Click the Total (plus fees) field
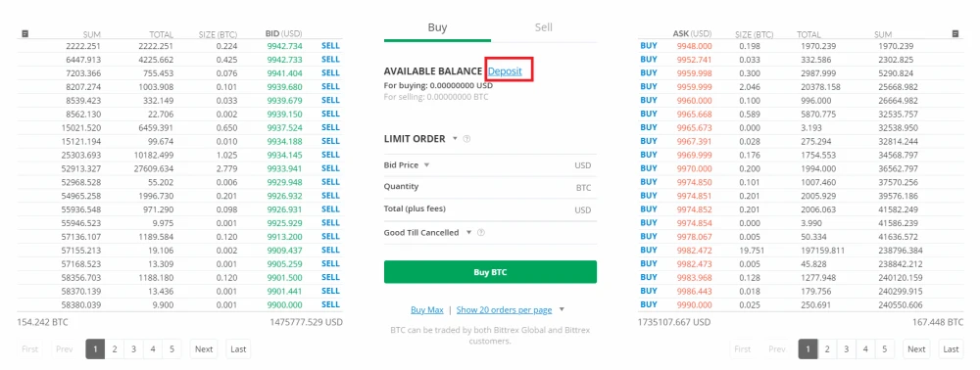980x370 pixels. point(490,209)
